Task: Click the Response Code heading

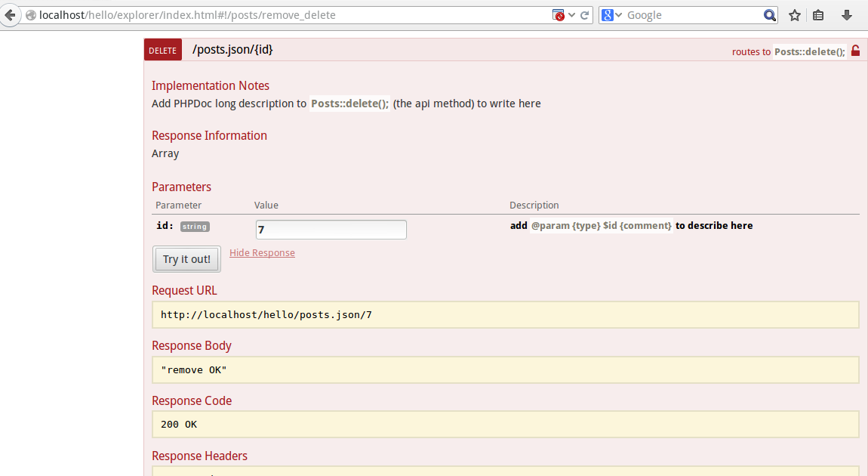Action: (192, 400)
